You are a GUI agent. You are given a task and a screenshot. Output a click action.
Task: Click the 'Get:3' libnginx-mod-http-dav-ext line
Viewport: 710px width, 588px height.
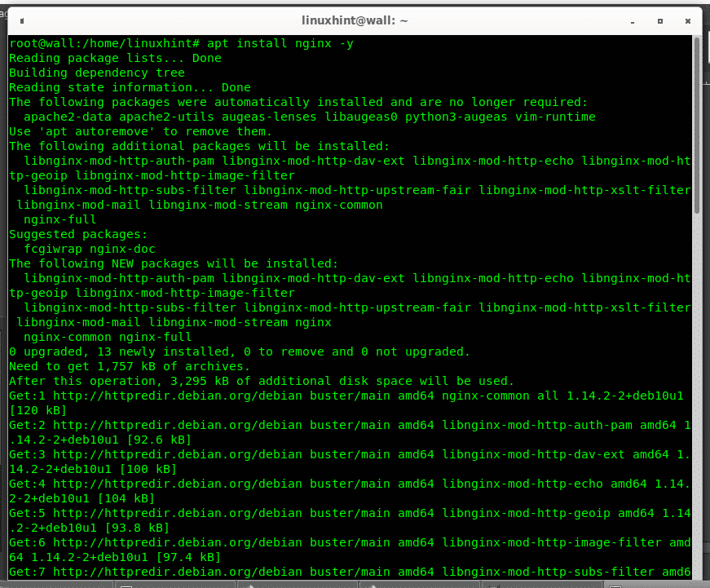(x=350, y=454)
